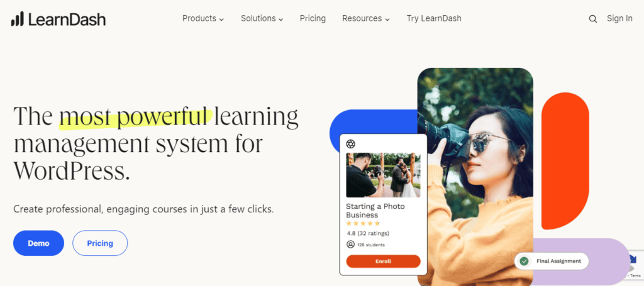644x286 pixels.
Task: Click the orange Enroll button
Action: [x=383, y=261]
